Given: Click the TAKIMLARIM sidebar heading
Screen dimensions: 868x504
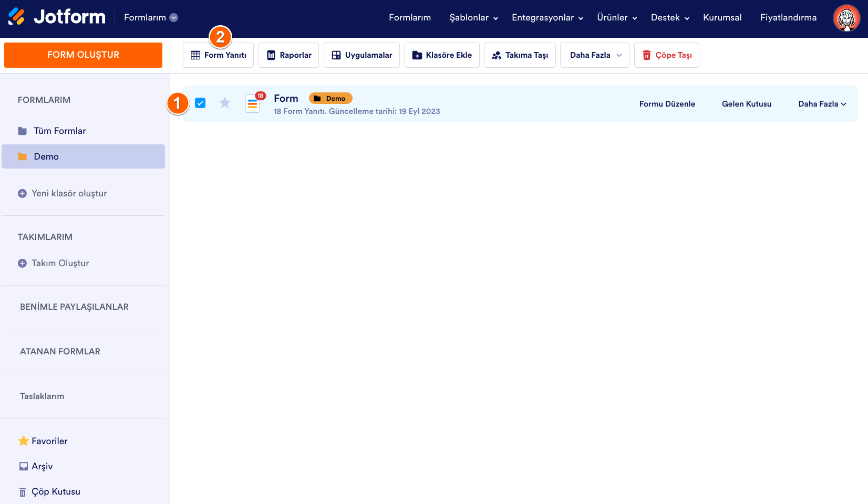Looking at the screenshot, I should click(x=45, y=237).
